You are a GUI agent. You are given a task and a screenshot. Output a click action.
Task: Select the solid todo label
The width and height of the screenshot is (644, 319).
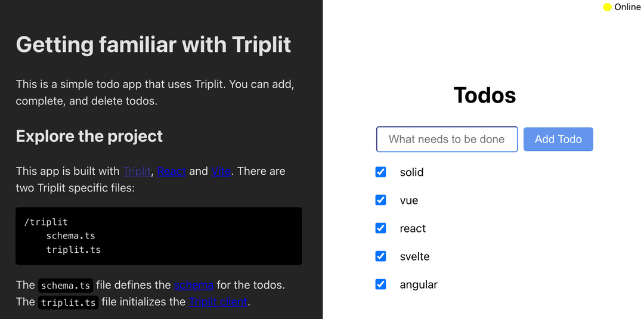(411, 172)
